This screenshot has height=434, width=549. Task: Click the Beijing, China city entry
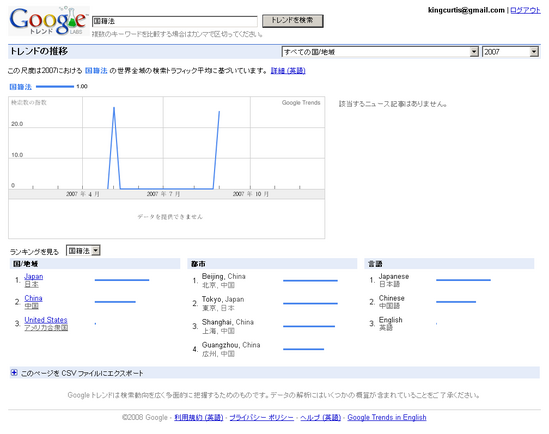(x=223, y=280)
